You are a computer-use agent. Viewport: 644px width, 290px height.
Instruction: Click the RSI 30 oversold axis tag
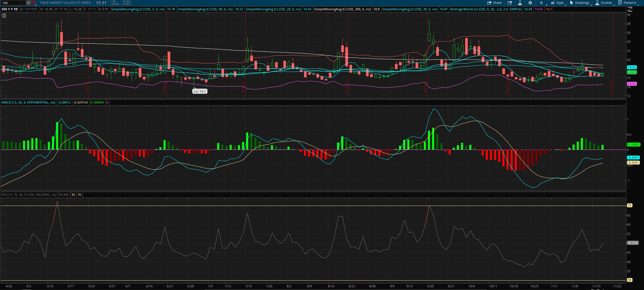(630, 280)
